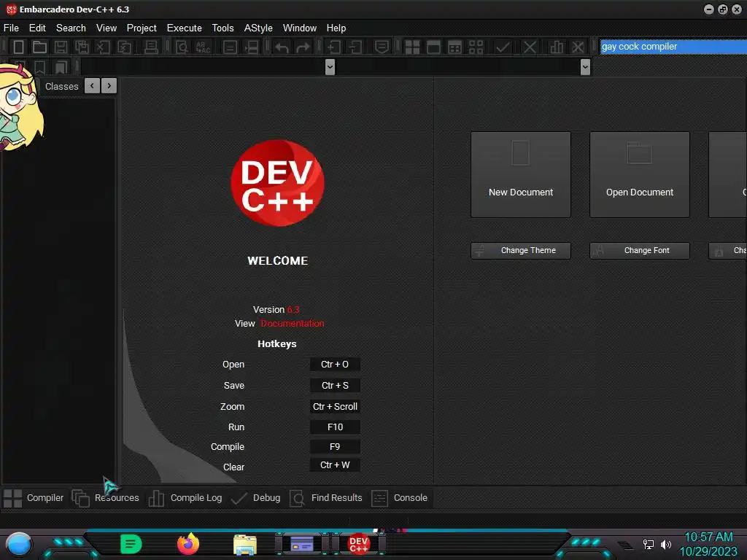Viewport: 747px width, 560px height.
Task: Click the toolbar icon left of the comment icon
Action: pyautogui.click(x=355, y=47)
